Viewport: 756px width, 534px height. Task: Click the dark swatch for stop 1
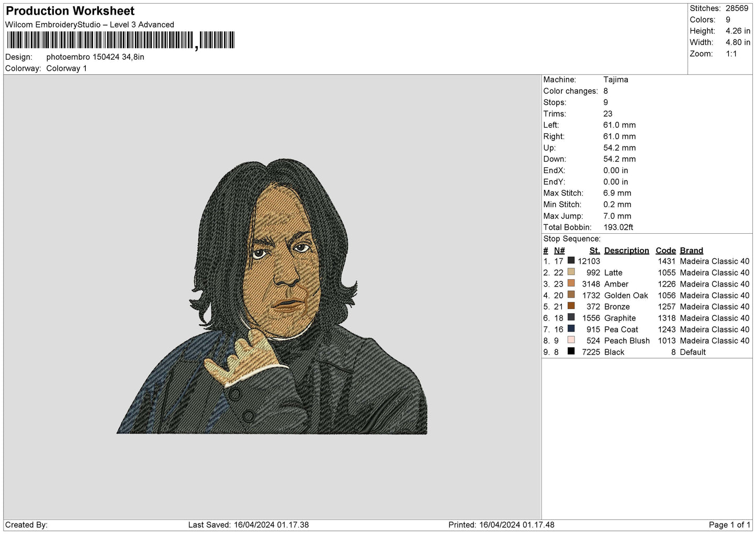571,260
